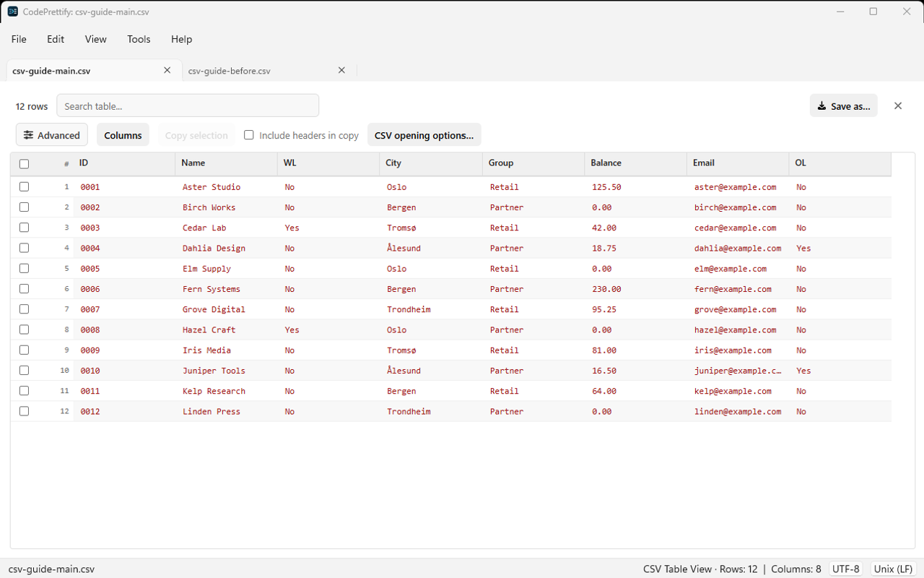The height and width of the screenshot is (578, 924).
Task: Check the box for row Aster Studio
Action: 24,186
